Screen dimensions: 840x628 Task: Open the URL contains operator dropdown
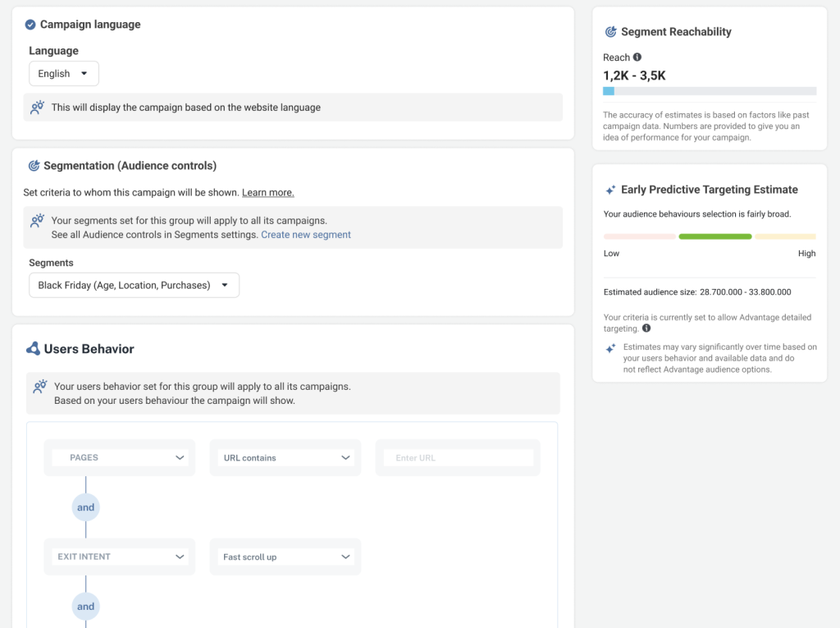(x=285, y=458)
